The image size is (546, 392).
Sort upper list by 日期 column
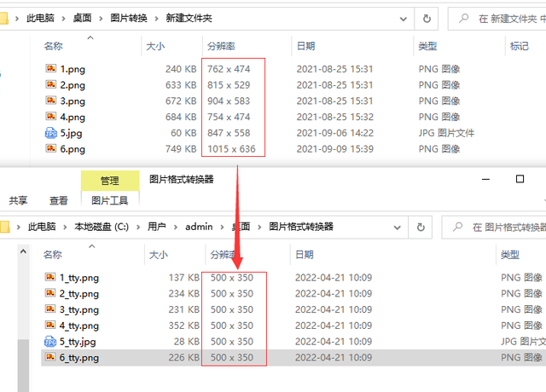point(305,46)
